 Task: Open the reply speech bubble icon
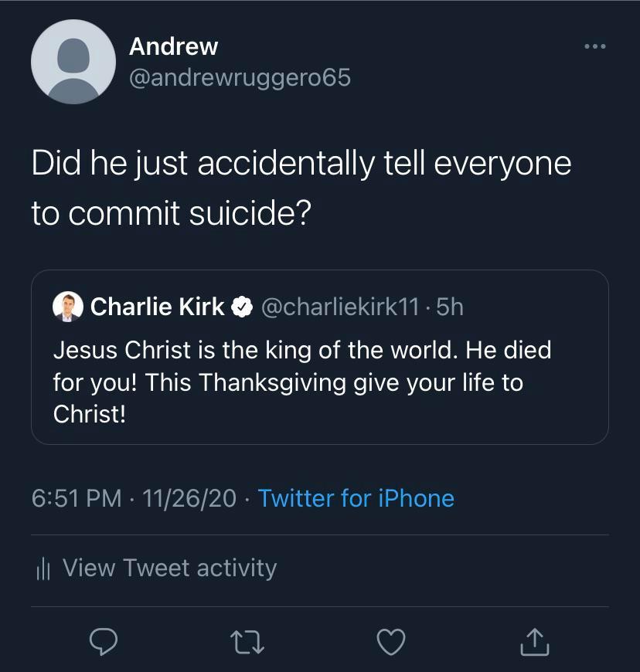[104, 640]
